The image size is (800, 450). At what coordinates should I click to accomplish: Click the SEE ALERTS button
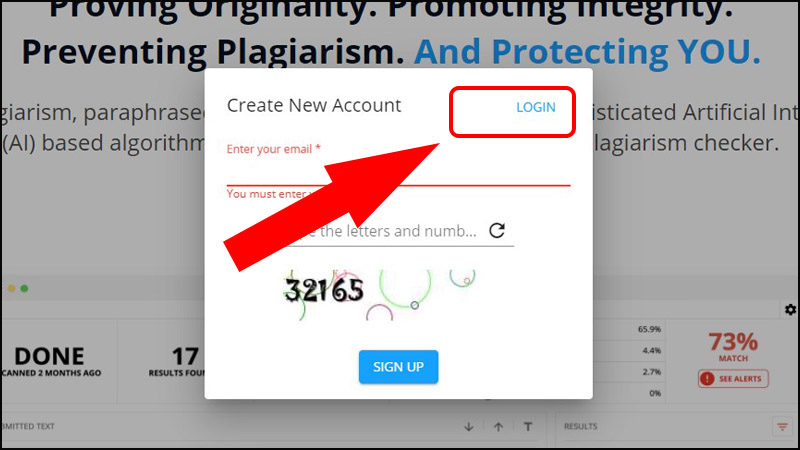pos(733,379)
